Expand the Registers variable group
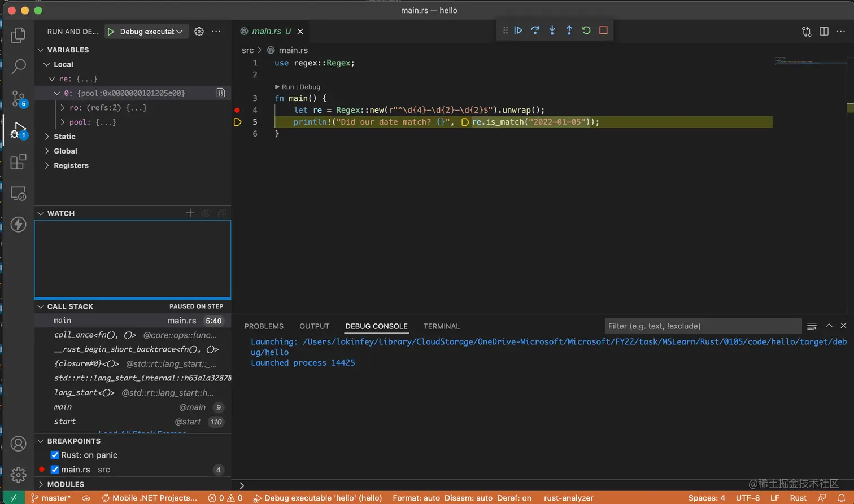 click(x=71, y=165)
